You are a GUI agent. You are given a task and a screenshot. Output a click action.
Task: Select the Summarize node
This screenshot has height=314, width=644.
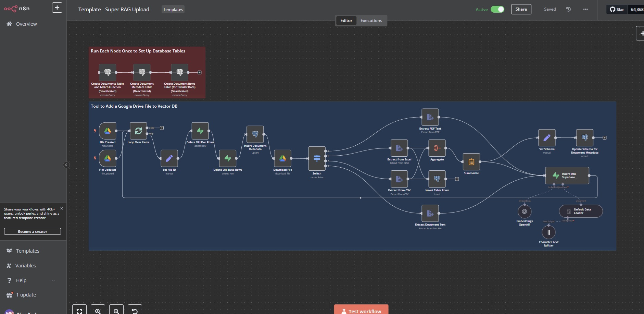coord(471,162)
